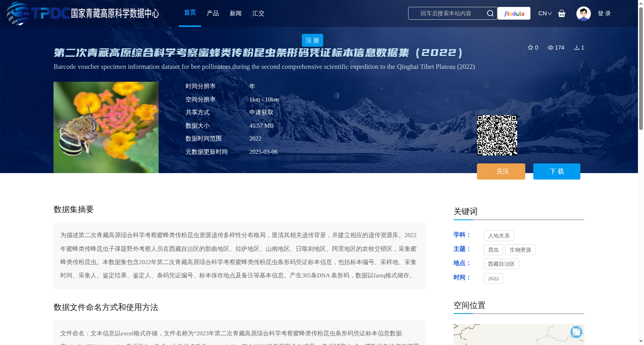The image size is (644, 345).
Task: Click the 关键词 sidebar heading
Action: tap(465, 211)
